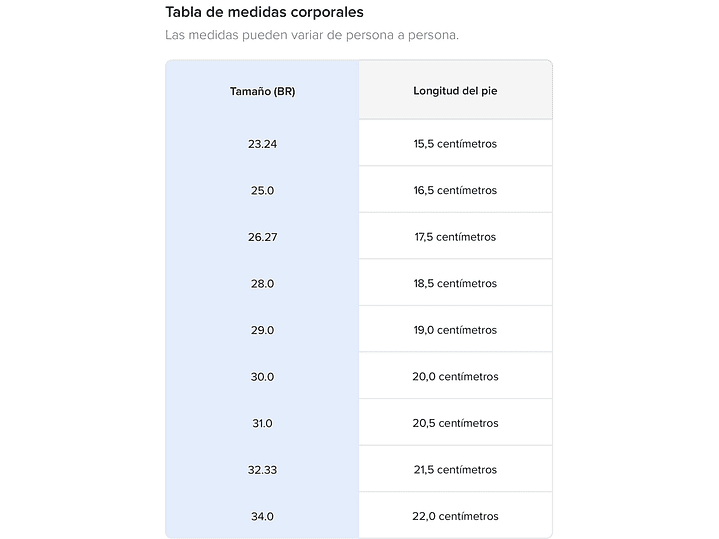Click the 25.0 size cell
This screenshot has width=719, height=539.
262,190
